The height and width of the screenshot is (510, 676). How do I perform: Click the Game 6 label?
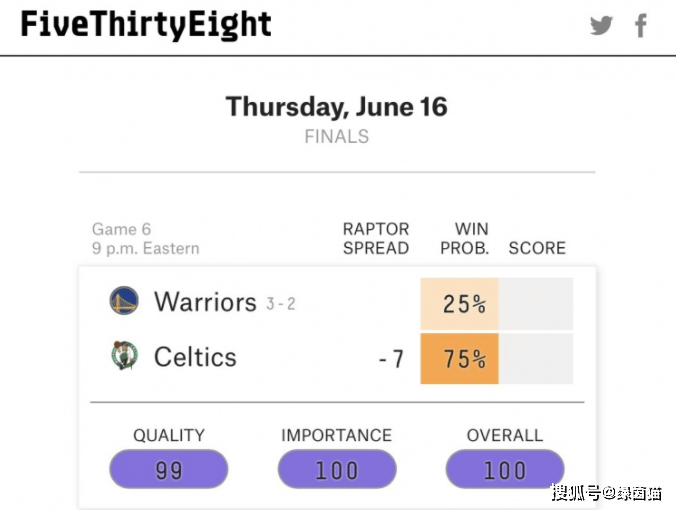click(122, 229)
